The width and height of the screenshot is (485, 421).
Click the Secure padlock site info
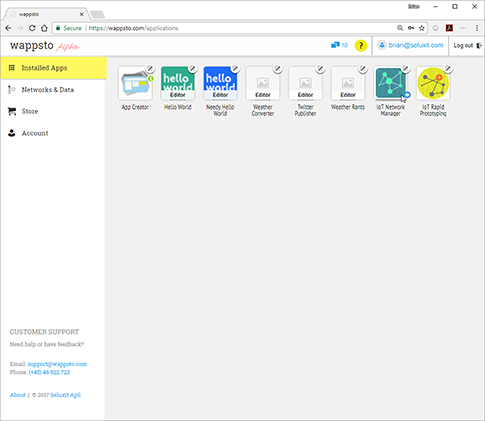[x=68, y=28]
